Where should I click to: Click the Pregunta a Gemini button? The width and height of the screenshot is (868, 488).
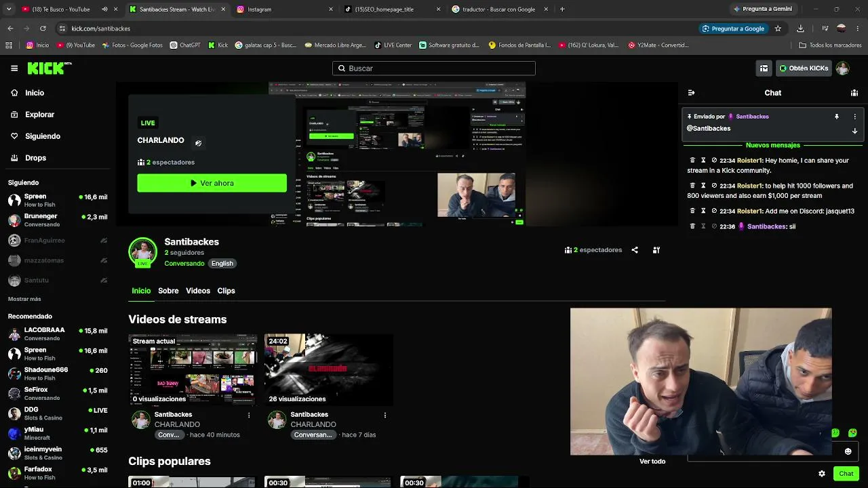click(x=762, y=9)
